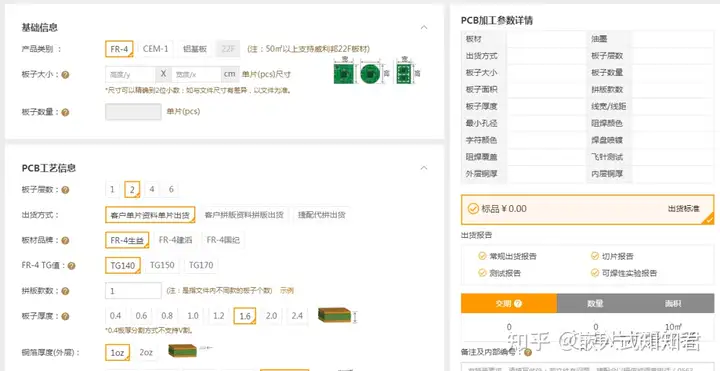The height and width of the screenshot is (371, 720).
Task: Toggle 常规出货报告 checkbox
Action: point(482,256)
